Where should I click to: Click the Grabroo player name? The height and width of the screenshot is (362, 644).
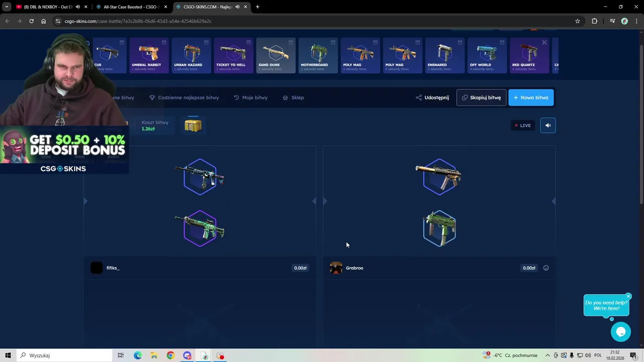[355, 268]
